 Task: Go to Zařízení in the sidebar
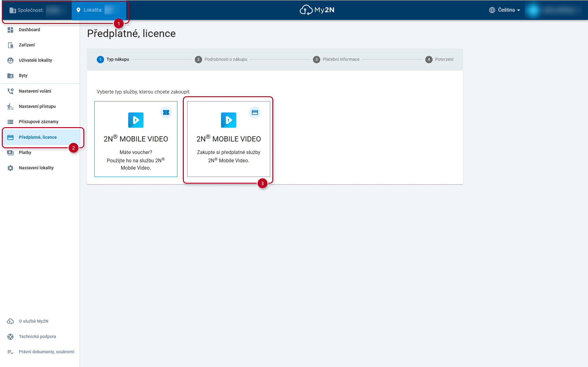[41, 45]
